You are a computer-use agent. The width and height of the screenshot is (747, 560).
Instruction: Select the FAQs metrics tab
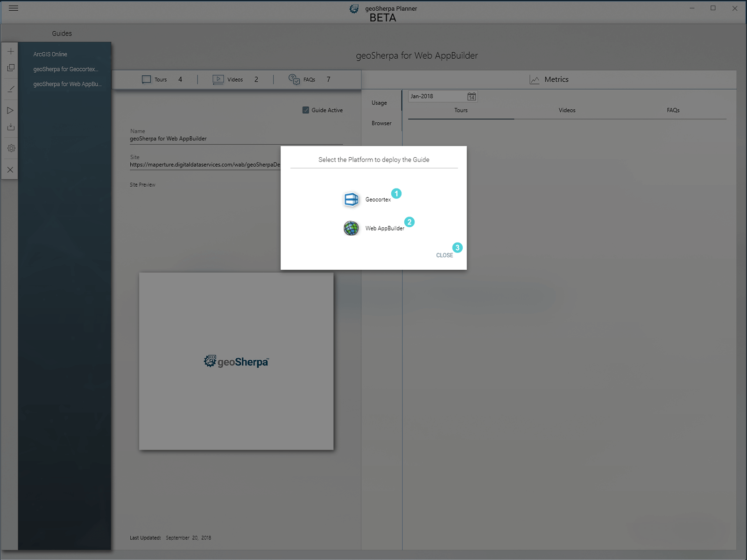tap(673, 111)
